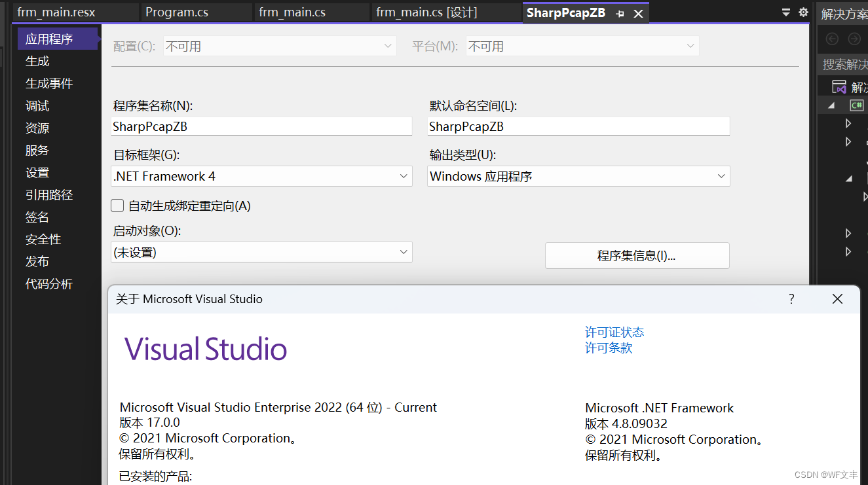Image resolution: width=868 pixels, height=485 pixels.
Task: Open the 代码分析 properties page
Action: tap(49, 283)
